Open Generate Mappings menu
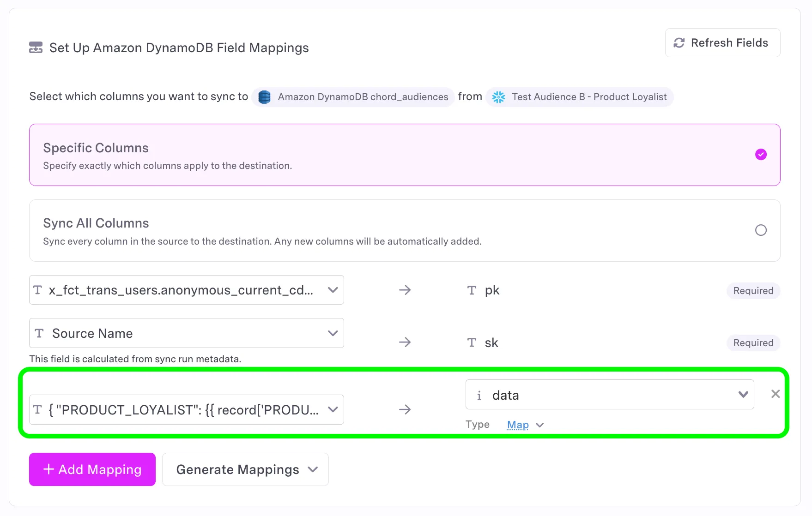This screenshot has width=812, height=516. (x=245, y=469)
